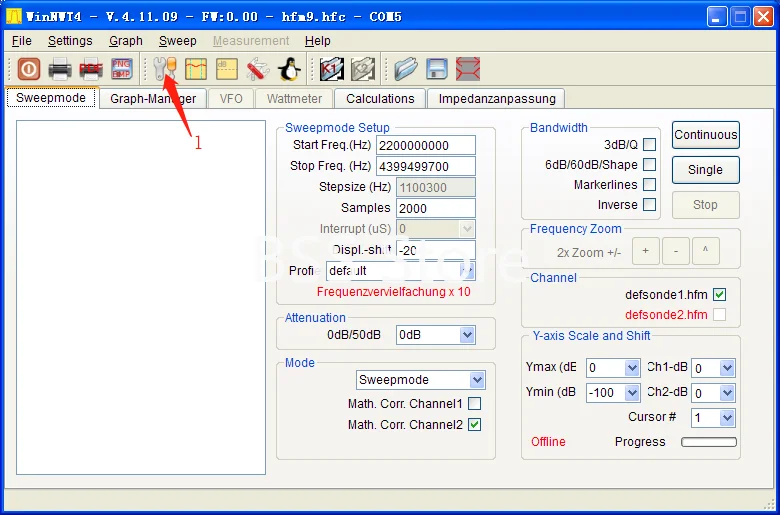Click the dB graph toolbar icon
The image size is (780, 515).
click(x=227, y=69)
